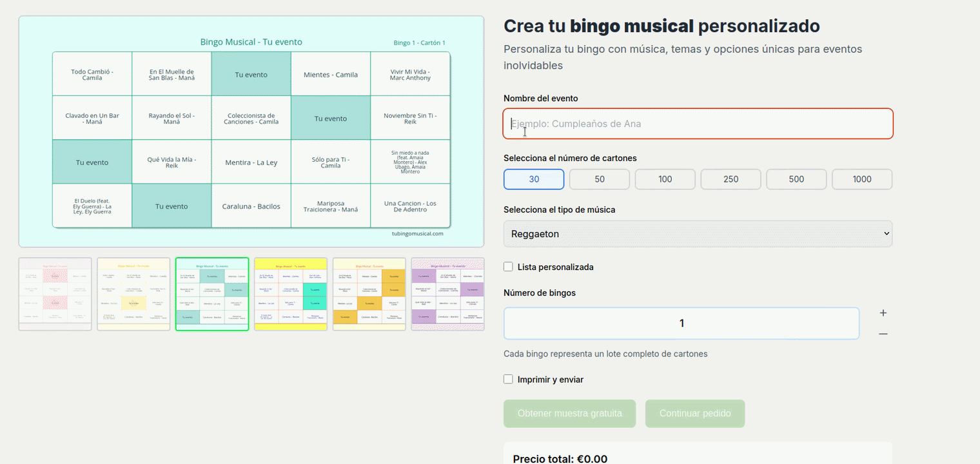Click 'Bingo 1 - Cartón 1' label
Image resolution: width=980 pixels, height=464 pixels.
pyautogui.click(x=419, y=43)
